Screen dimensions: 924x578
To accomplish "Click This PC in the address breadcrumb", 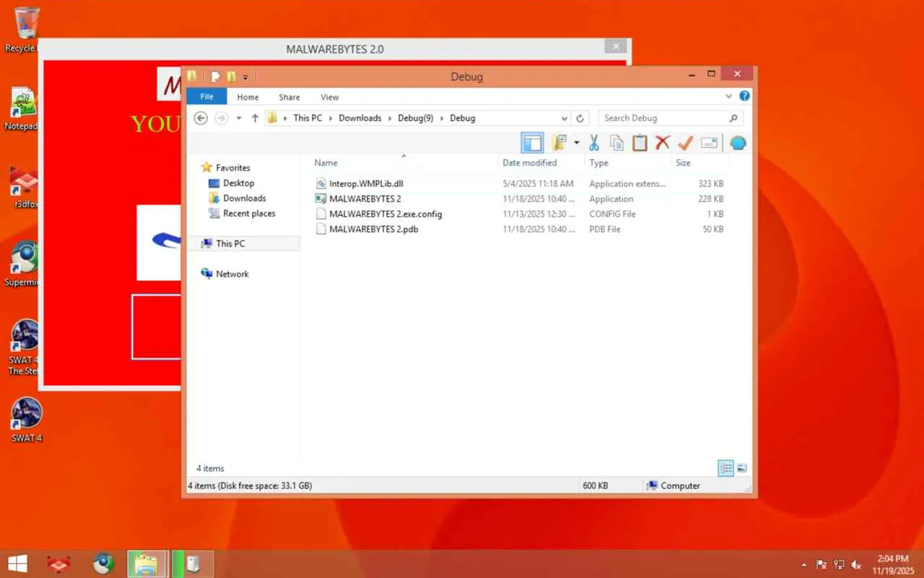I will pos(308,118).
